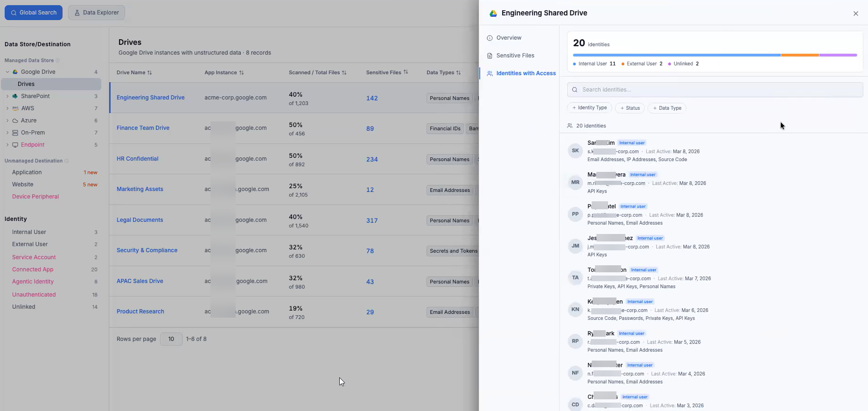Open the APAC Sales Drive link
Viewport: 868px width, 411px height.
(x=140, y=281)
